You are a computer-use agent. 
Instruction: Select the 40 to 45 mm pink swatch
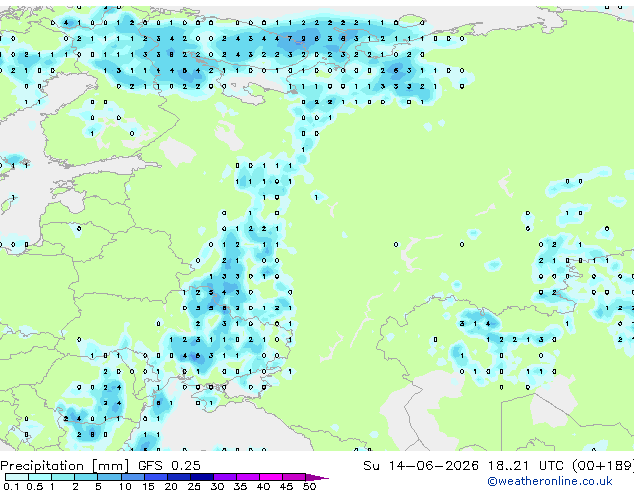[x=271, y=477]
